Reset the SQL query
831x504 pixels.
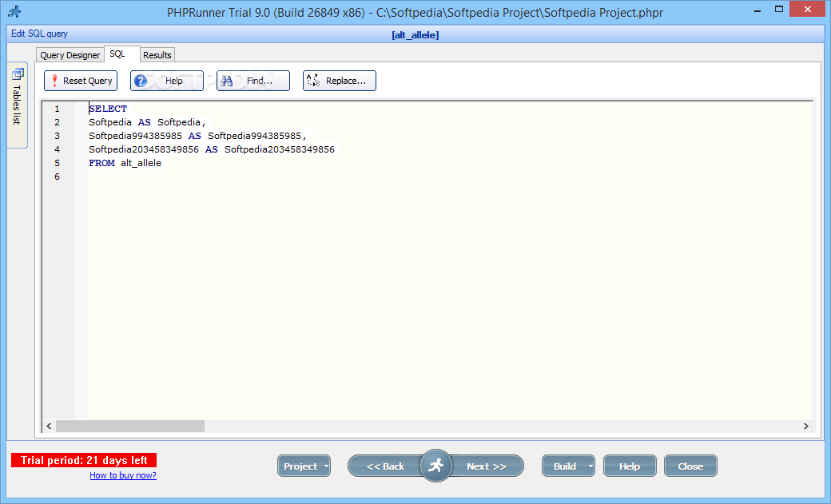81,81
